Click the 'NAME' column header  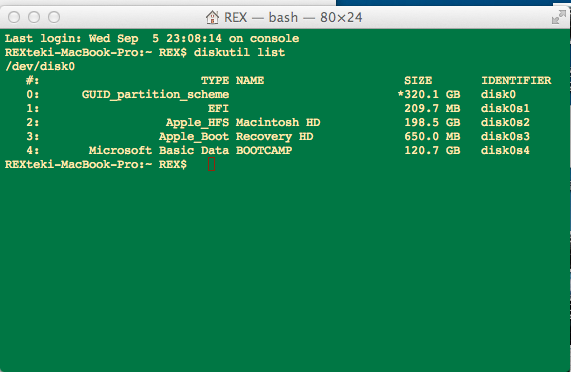tap(250, 80)
